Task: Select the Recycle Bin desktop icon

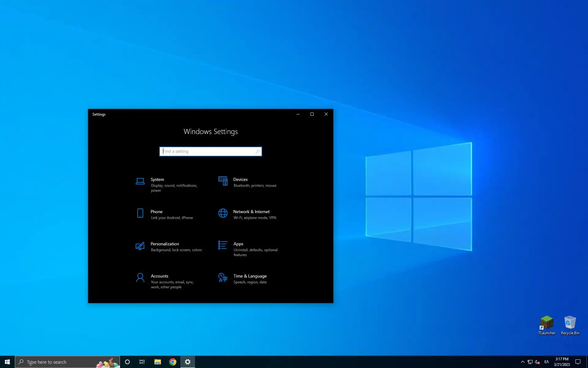Action: 570,325
